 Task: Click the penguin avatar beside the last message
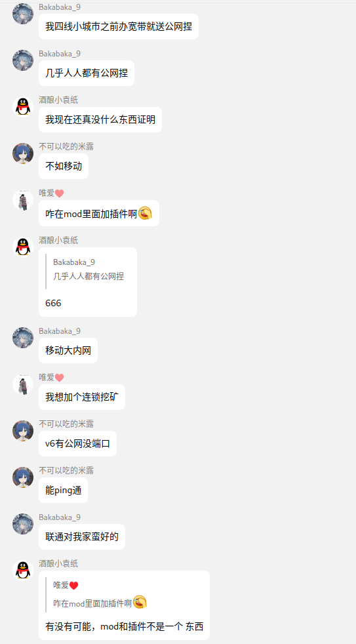[x=23, y=571]
